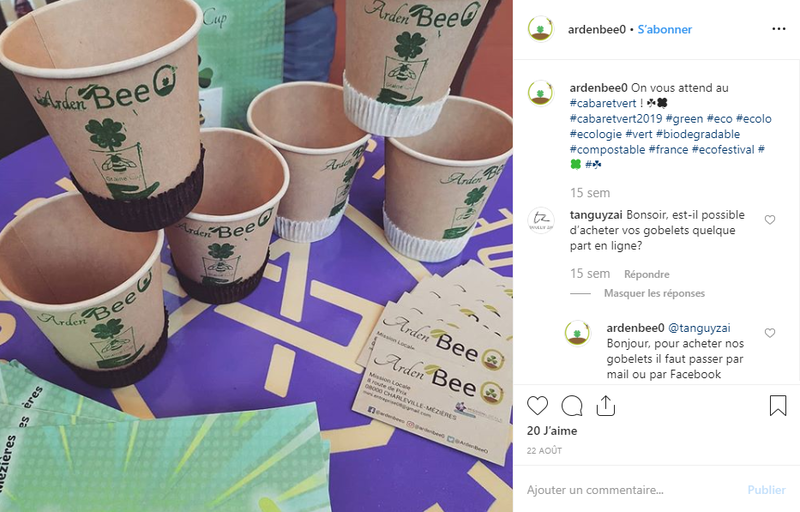Reply to tanguyzai using Répondre
Viewport: 800px width, 512px height.
point(646,274)
